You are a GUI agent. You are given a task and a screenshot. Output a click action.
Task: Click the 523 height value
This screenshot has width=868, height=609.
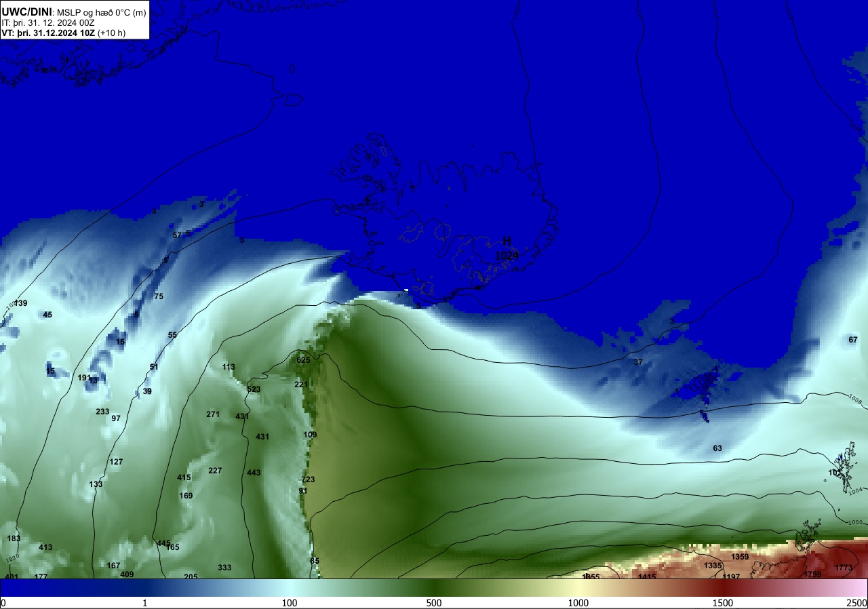coord(254,389)
